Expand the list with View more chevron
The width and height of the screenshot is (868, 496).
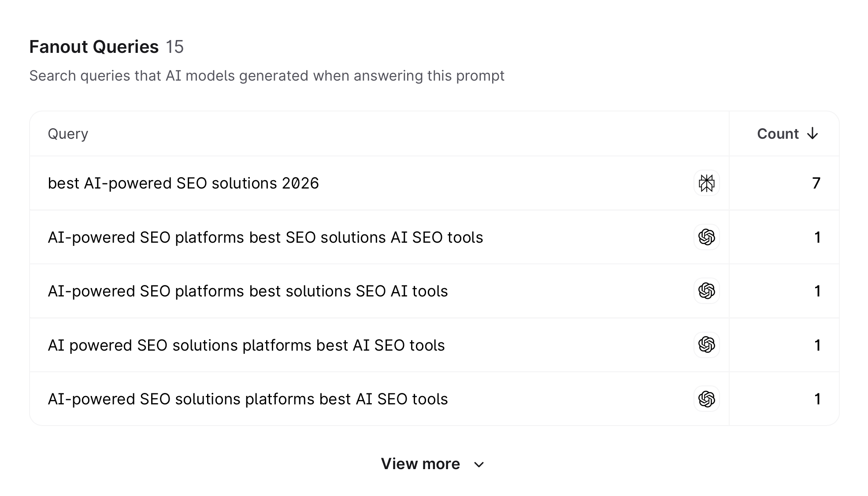click(479, 464)
